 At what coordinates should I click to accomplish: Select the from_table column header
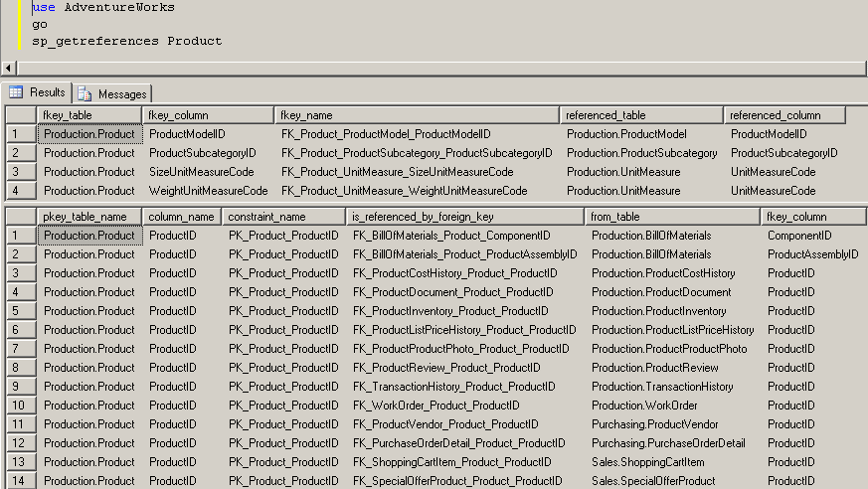point(672,217)
